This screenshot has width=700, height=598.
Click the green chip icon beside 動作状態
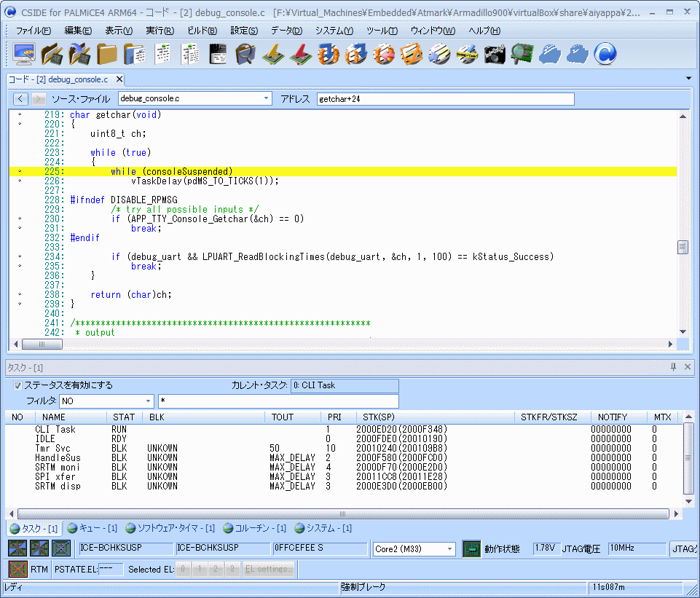471,548
